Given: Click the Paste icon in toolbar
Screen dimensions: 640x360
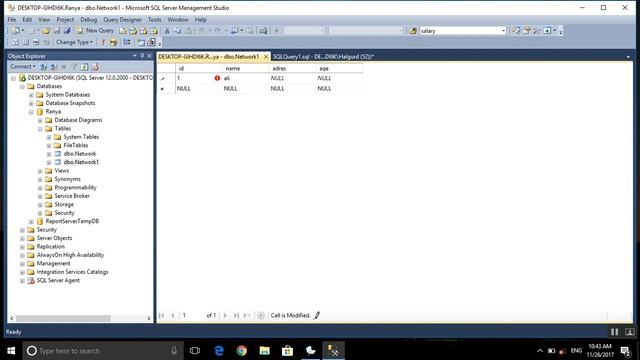Looking at the screenshot, I should point(188,31).
